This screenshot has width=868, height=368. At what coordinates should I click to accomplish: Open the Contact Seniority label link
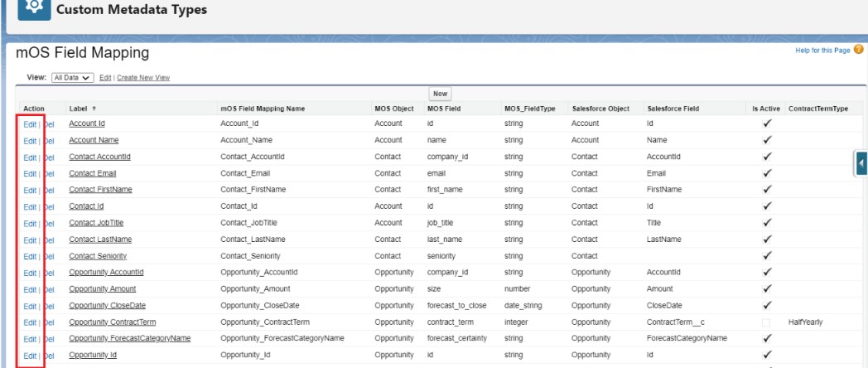98,256
